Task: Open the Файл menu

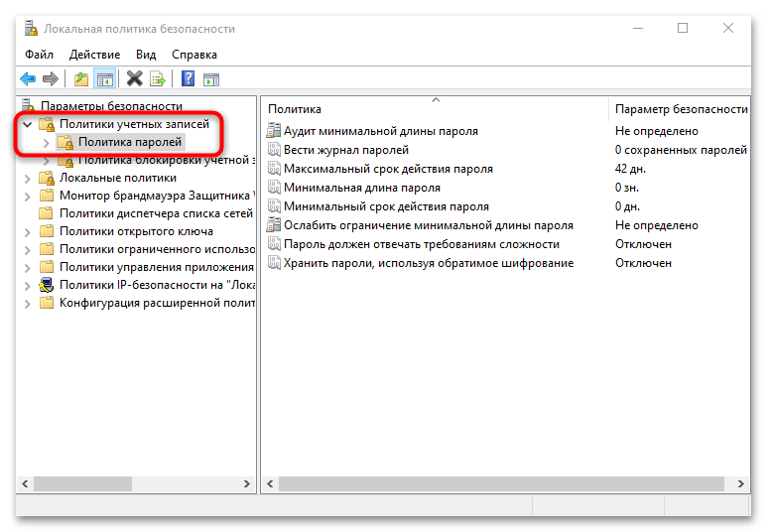Action: click(39, 55)
